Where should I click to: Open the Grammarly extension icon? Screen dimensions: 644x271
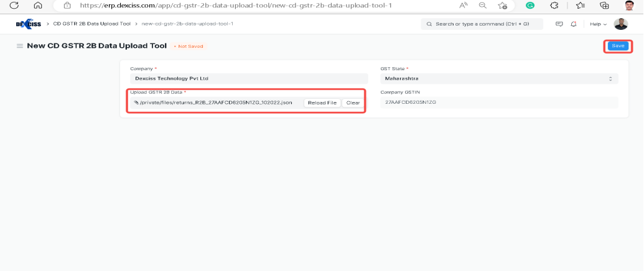point(530,5)
